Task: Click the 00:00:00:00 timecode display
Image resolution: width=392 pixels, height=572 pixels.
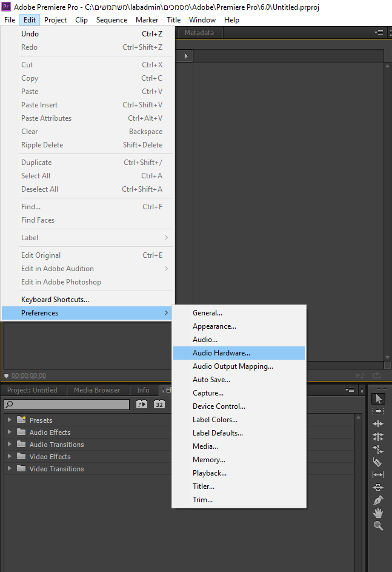Action: click(29, 375)
